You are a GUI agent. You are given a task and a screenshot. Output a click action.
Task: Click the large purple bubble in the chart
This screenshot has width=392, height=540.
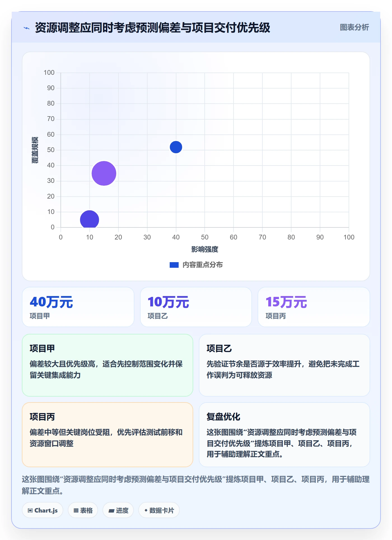tap(104, 173)
